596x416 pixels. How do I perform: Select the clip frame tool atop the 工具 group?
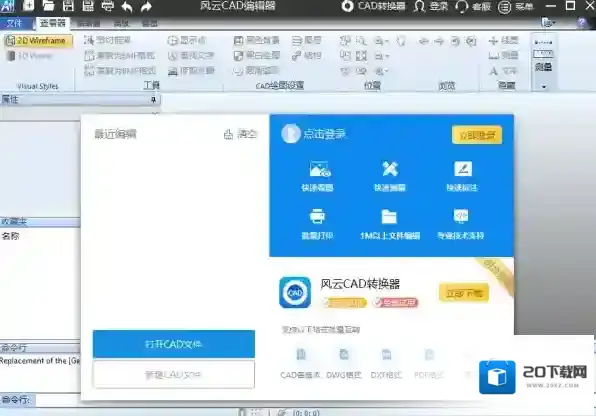click(108, 40)
